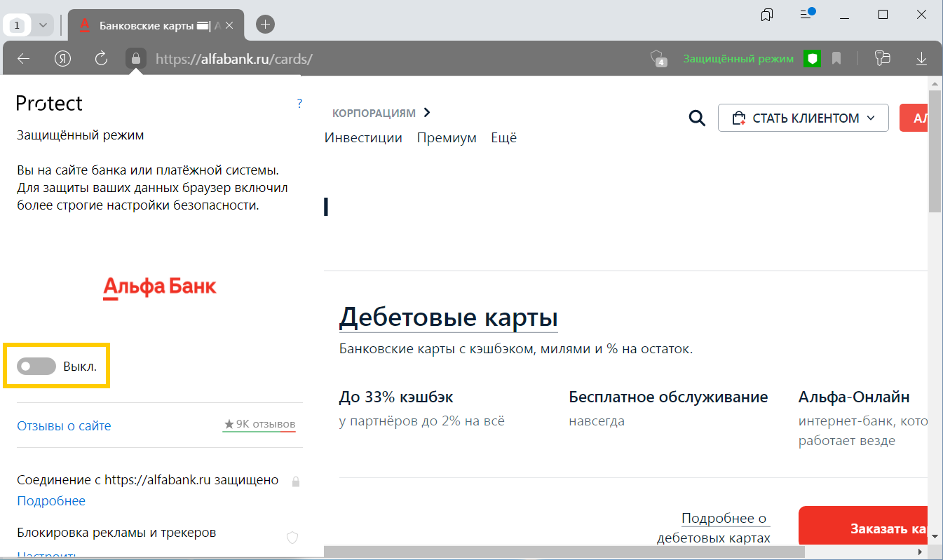This screenshot has height=560, width=943.
Task: Select the Премиум menu item
Action: (447, 138)
